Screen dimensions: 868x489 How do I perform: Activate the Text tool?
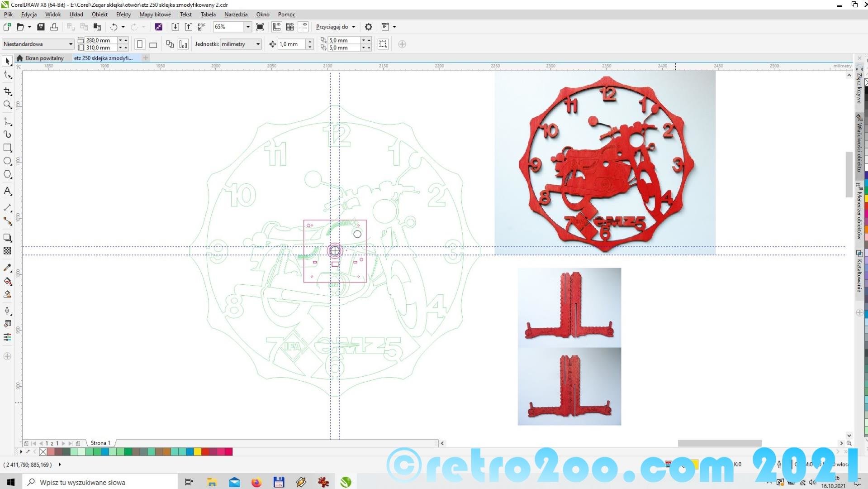7,191
